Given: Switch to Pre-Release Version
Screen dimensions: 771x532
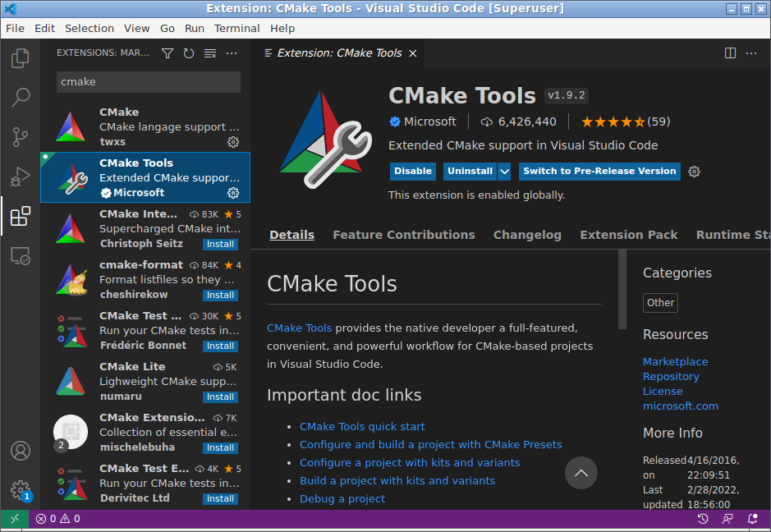Looking at the screenshot, I should (x=599, y=172).
